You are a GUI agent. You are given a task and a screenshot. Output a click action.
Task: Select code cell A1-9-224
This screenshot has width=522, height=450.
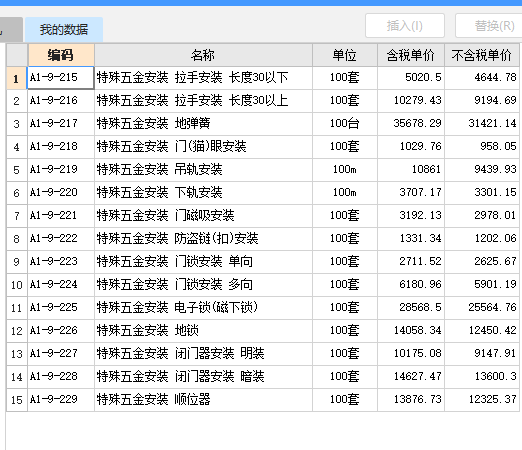click(x=61, y=285)
